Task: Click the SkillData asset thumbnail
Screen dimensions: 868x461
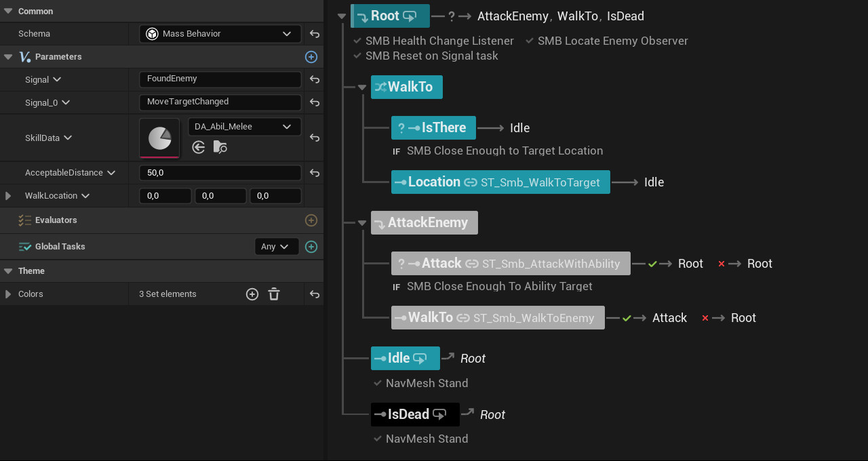Action: tap(159, 138)
